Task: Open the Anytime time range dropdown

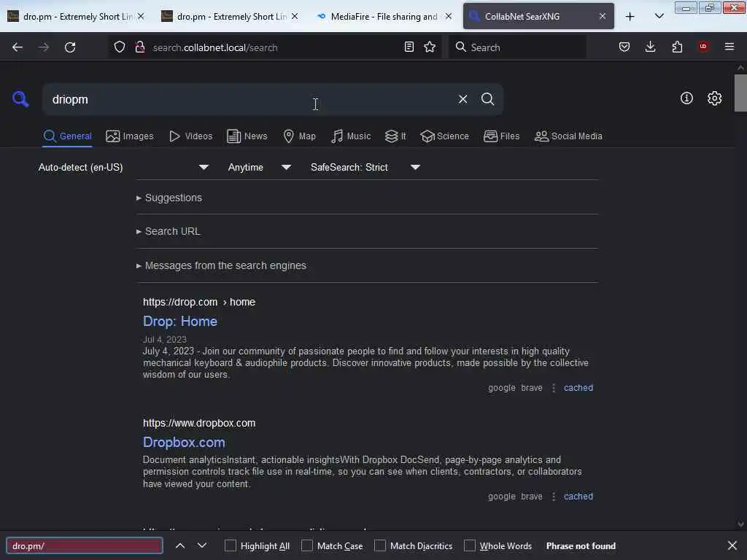Action: click(x=259, y=167)
